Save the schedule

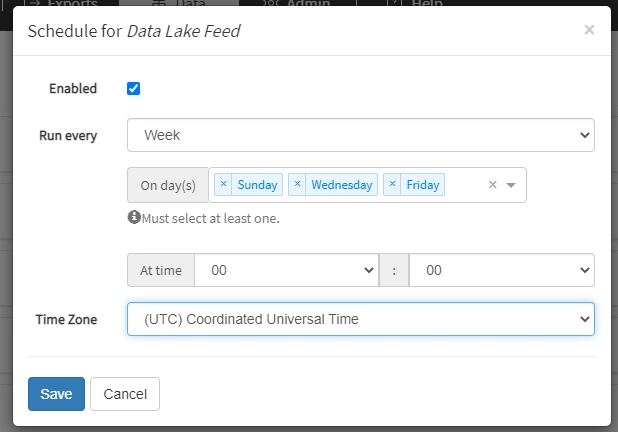tap(56, 394)
